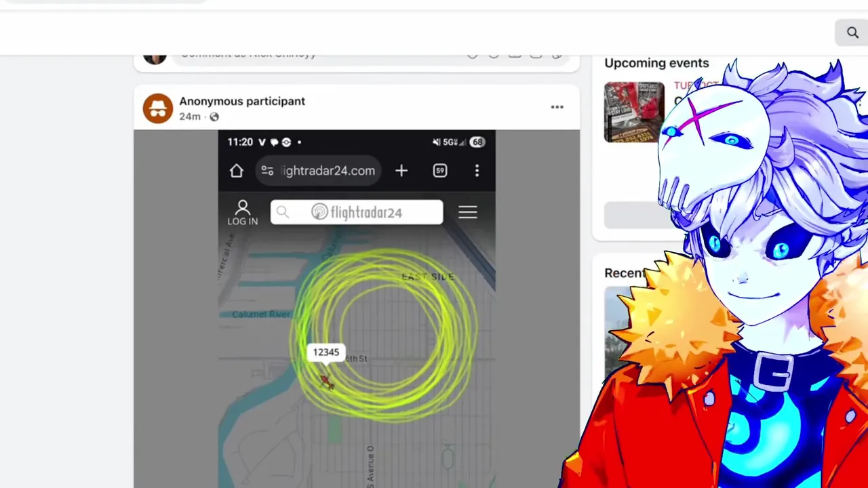Click the public globe icon beside 24m
The width and height of the screenshot is (868, 488).
click(x=214, y=117)
